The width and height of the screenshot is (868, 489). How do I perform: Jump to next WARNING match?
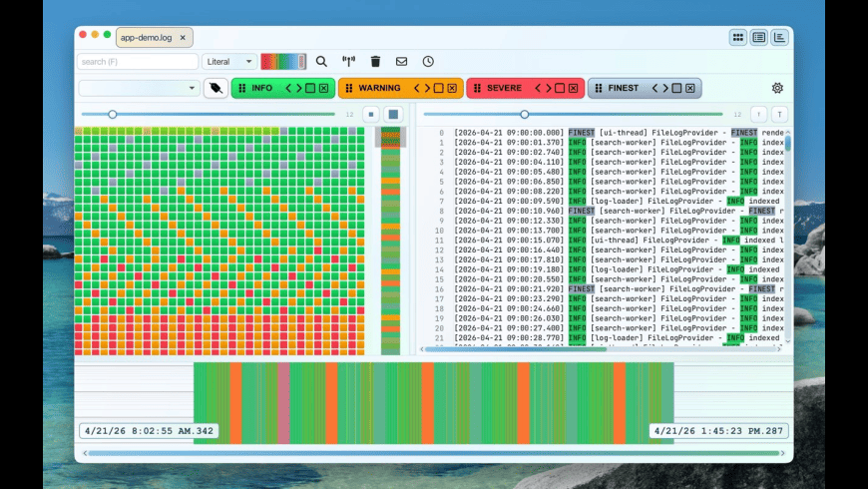427,88
